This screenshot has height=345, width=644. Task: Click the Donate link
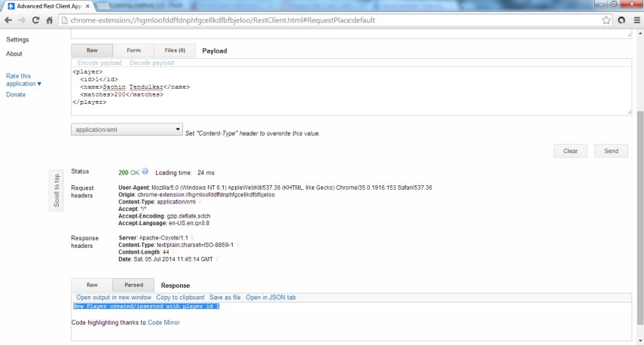tap(16, 94)
